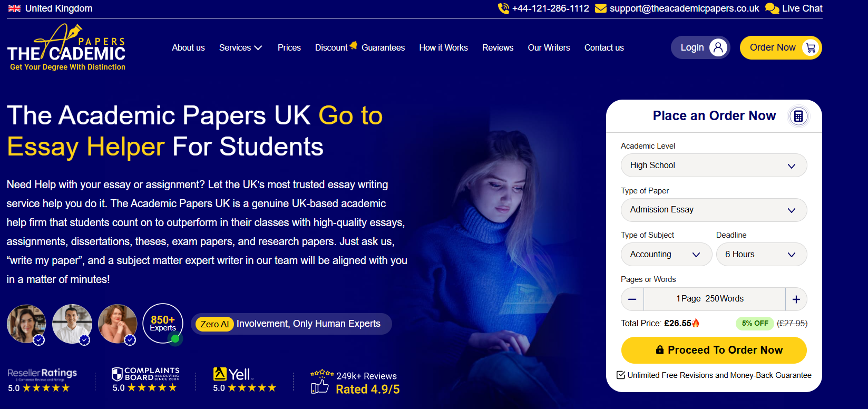Open the Prices menu item
The width and height of the screenshot is (868, 409).
[x=289, y=47]
